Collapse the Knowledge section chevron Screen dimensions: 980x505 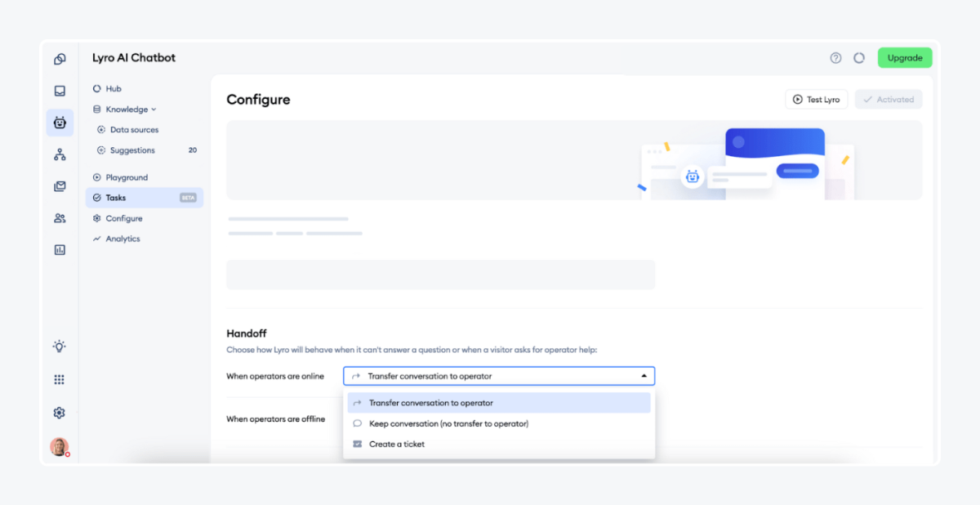153,109
